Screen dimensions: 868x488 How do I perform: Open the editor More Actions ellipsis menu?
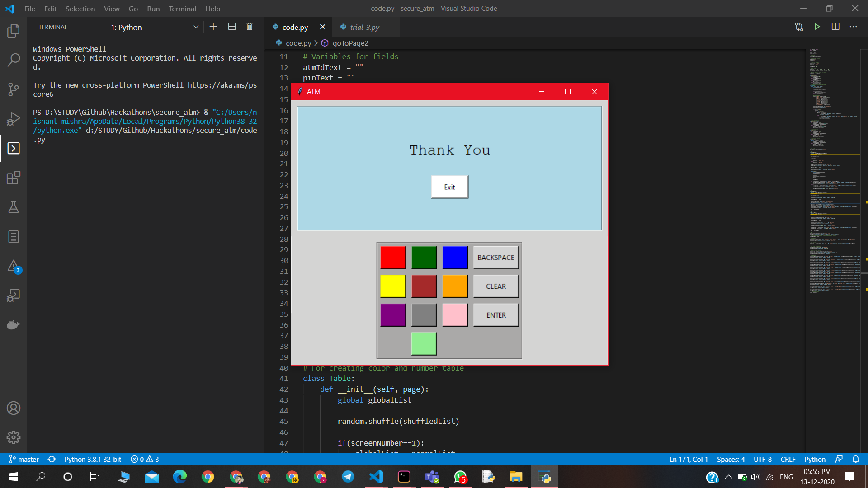[853, 27]
